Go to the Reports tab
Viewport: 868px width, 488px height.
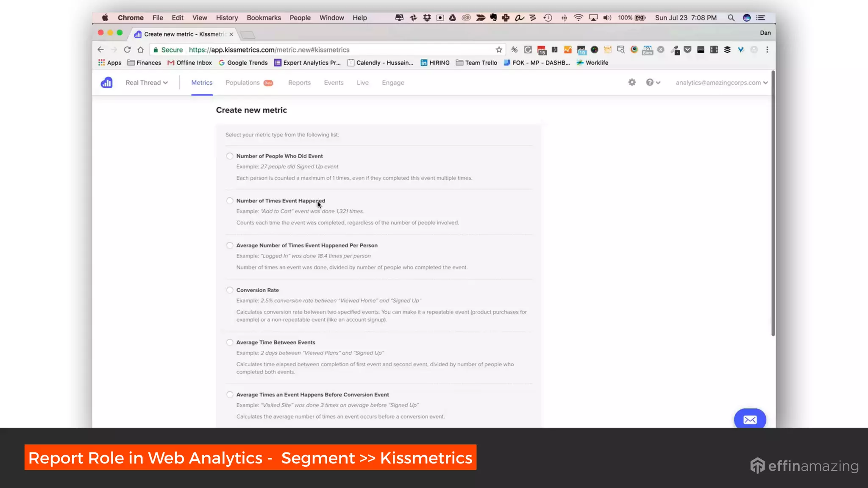[299, 83]
